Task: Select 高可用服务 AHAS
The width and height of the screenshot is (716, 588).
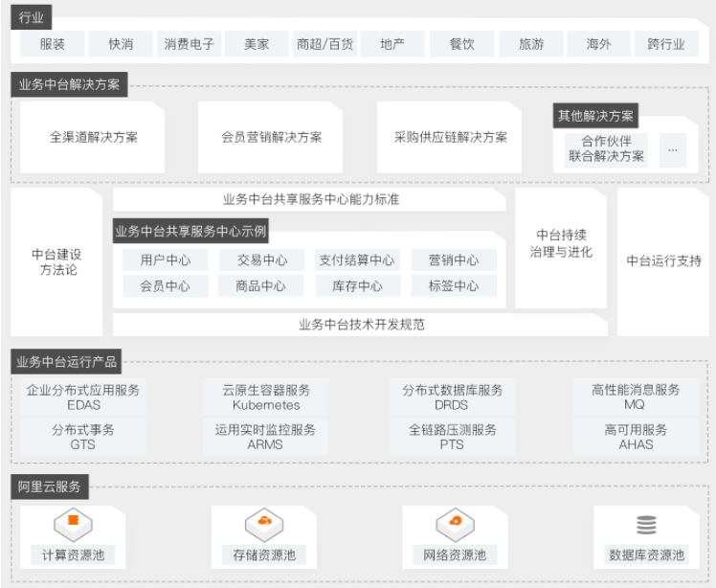Action: tap(636, 437)
